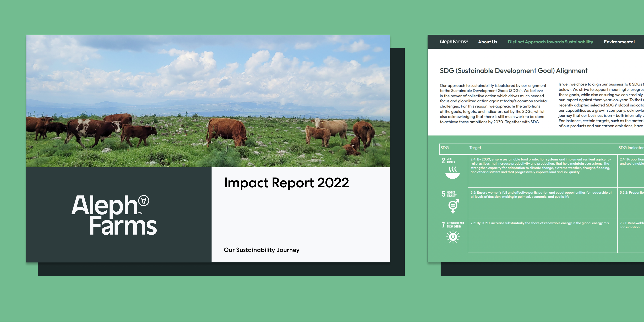Image resolution: width=644 pixels, height=322 pixels.
Task: Click the Aleph Farms cover logo
Action: 114,215
